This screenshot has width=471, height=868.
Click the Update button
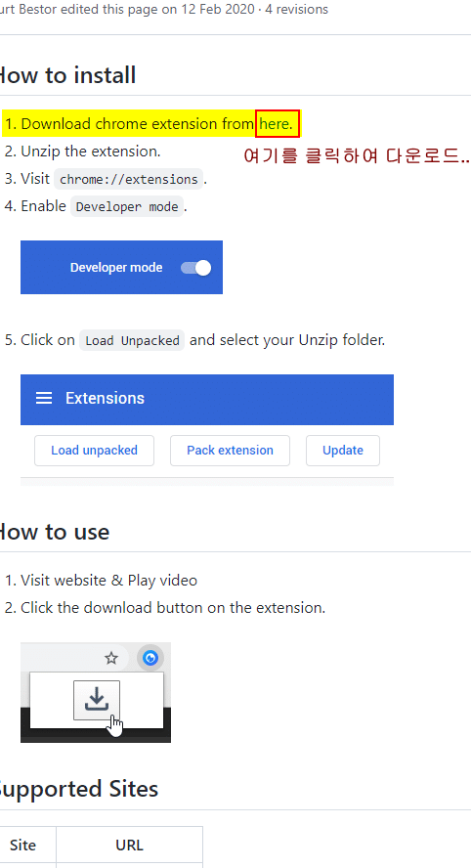343,451
